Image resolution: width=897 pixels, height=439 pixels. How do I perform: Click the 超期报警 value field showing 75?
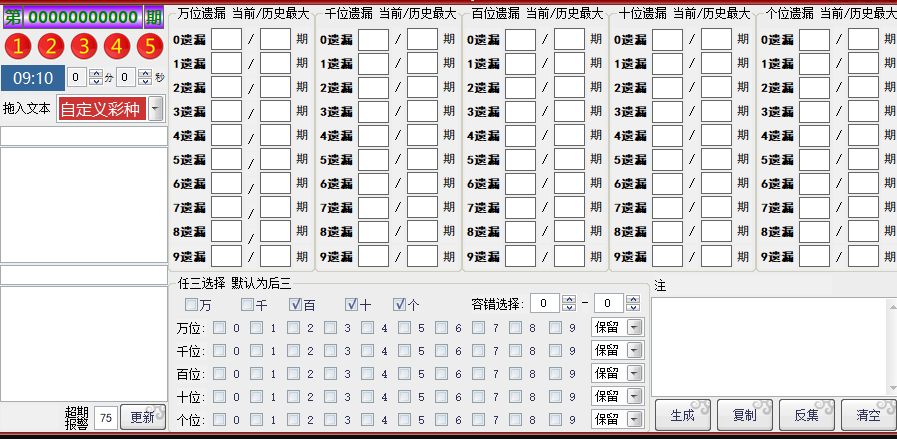(106, 418)
